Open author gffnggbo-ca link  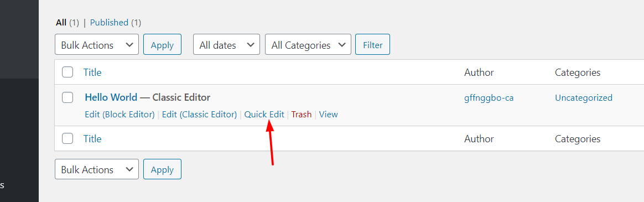pyautogui.click(x=489, y=98)
